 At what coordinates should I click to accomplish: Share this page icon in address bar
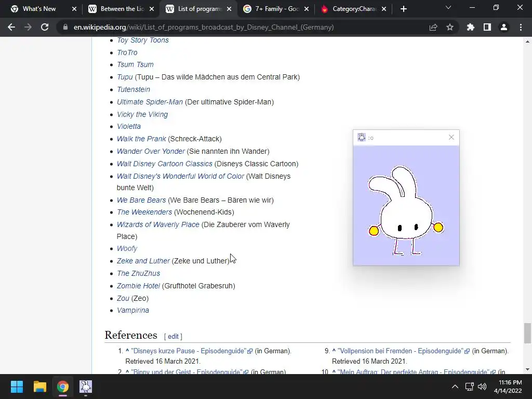pyautogui.click(x=433, y=27)
